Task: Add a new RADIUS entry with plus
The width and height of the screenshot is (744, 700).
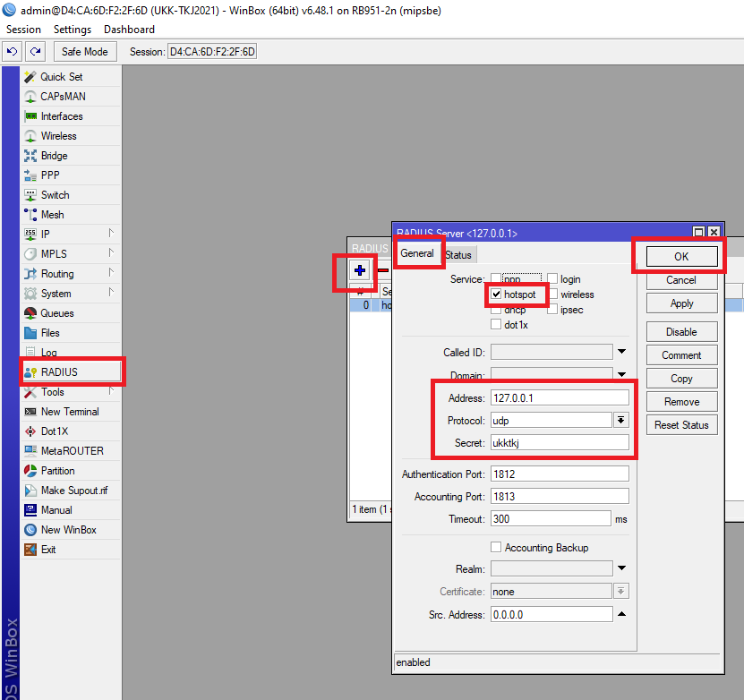Action: point(360,270)
